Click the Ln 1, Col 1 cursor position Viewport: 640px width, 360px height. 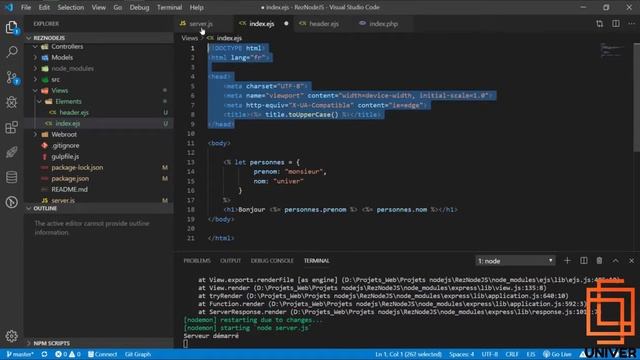point(409,354)
